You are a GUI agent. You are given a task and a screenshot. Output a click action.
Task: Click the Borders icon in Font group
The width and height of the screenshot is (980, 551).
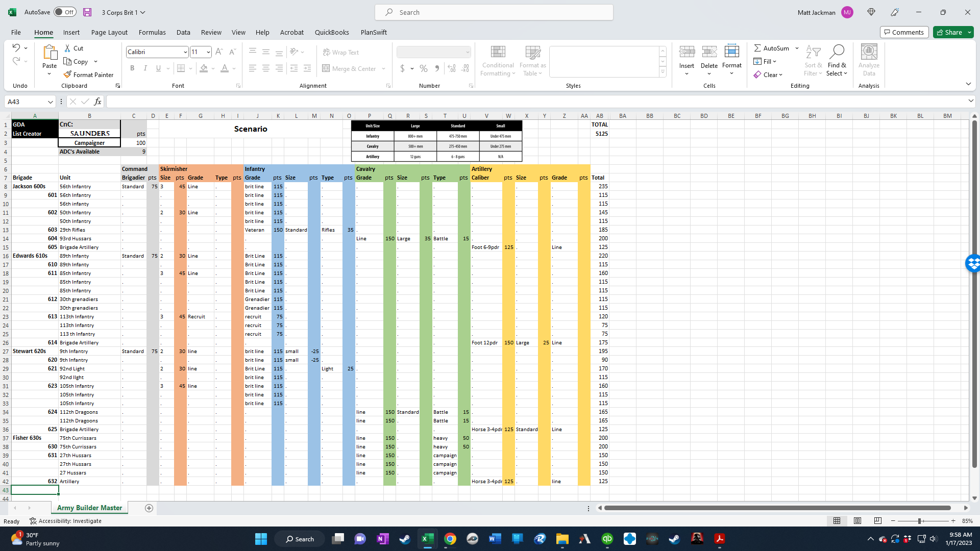point(181,68)
